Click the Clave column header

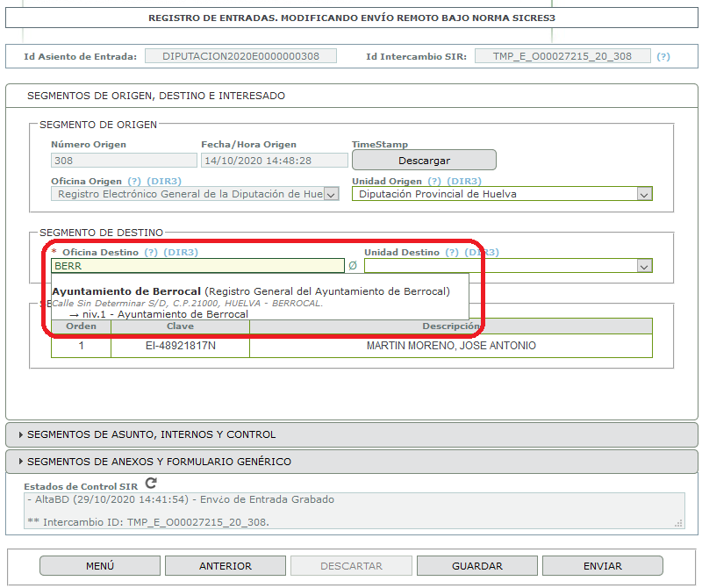pyautogui.click(x=181, y=326)
